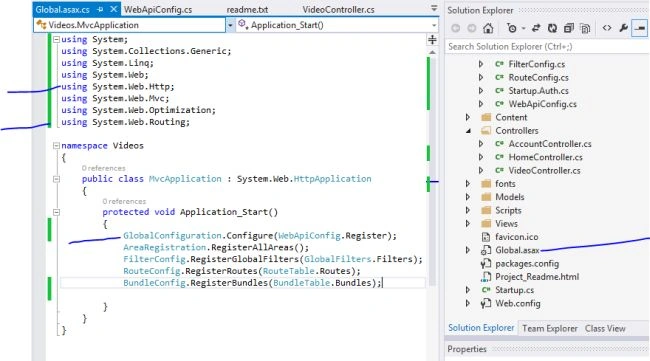650x361 pixels.
Task: Pin the Global.asax.cs tab
Action: pos(100,9)
